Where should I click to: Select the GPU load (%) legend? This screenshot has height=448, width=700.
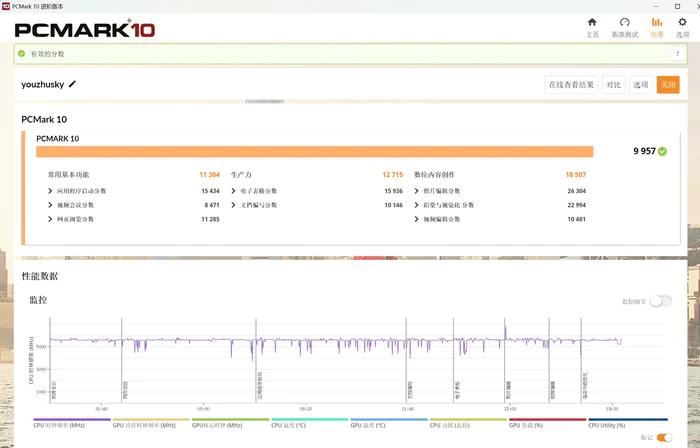coord(547,423)
